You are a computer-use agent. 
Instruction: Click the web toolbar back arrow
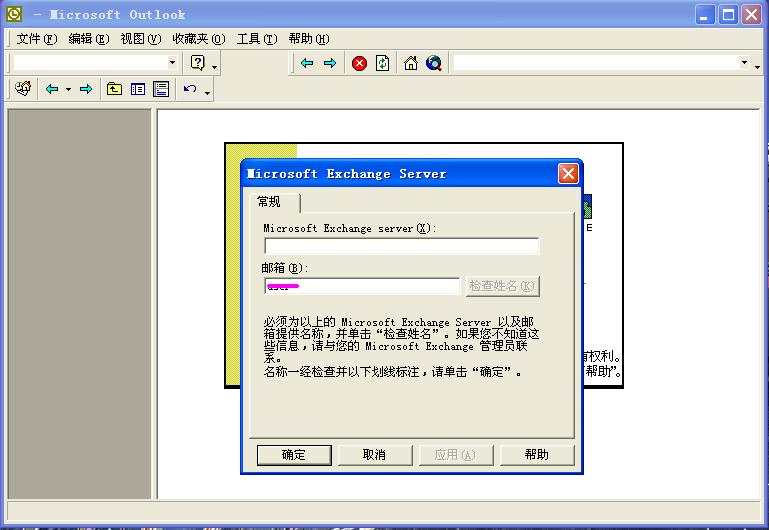(x=307, y=63)
